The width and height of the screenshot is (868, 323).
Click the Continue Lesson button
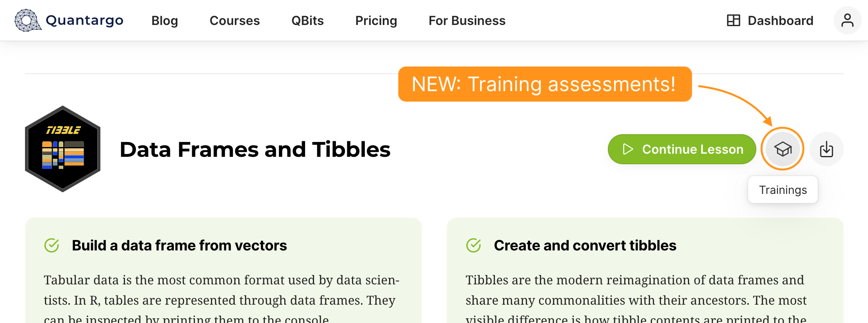tap(682, 149)
